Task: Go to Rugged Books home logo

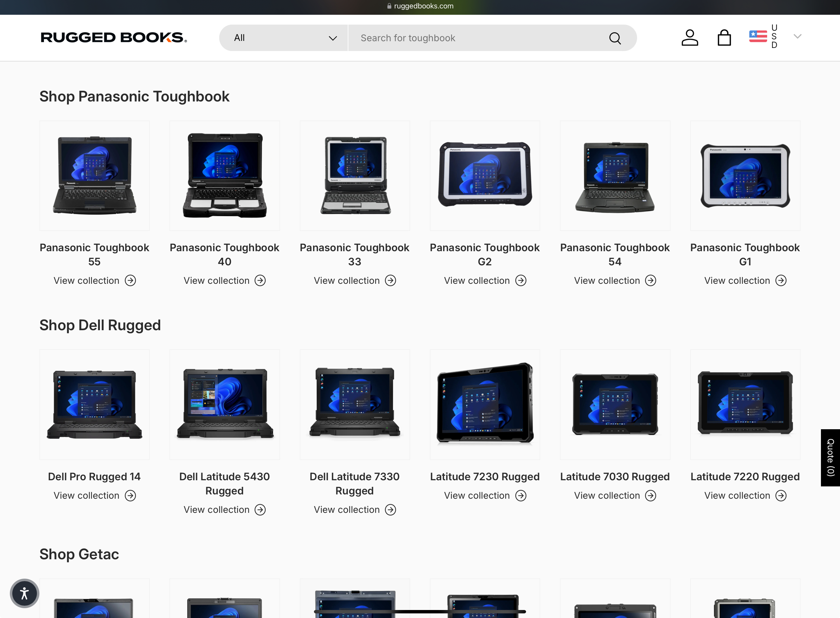Action: click(x=114, y=38)
